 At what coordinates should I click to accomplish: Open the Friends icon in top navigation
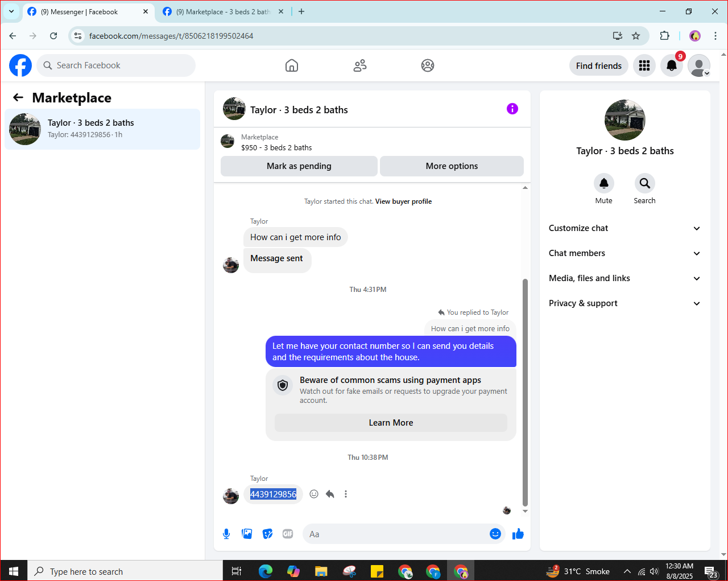pyautogui.click(x=360, y=65)
